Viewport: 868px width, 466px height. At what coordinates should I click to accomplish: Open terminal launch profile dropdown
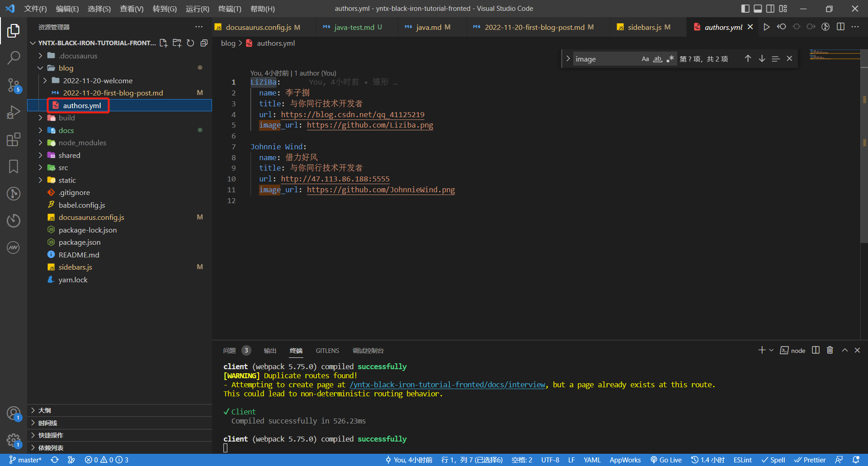771,350
